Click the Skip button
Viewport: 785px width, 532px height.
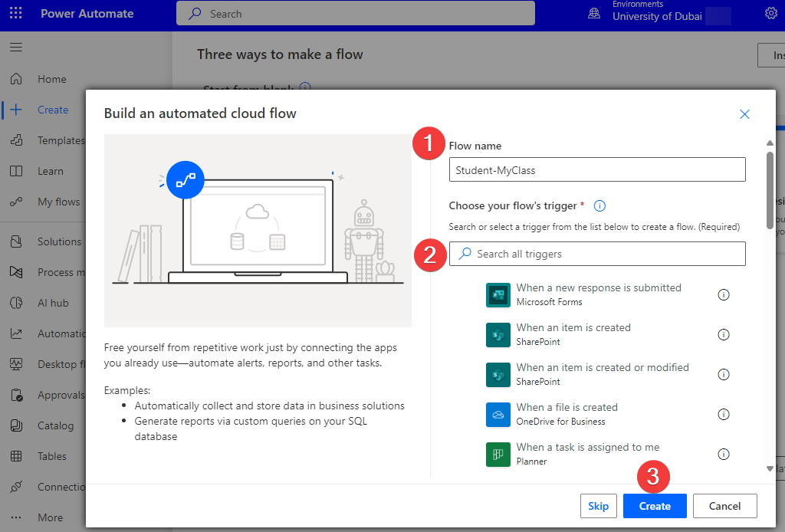coord(598,506)
